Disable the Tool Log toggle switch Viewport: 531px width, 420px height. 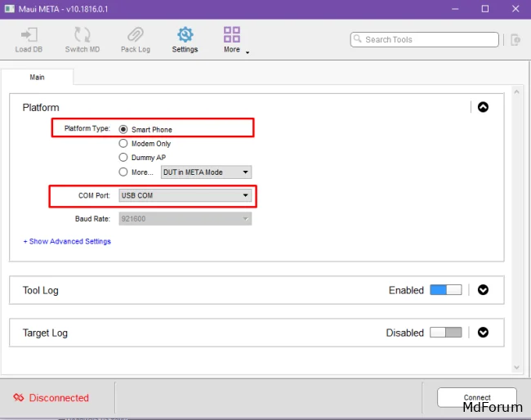445,290
